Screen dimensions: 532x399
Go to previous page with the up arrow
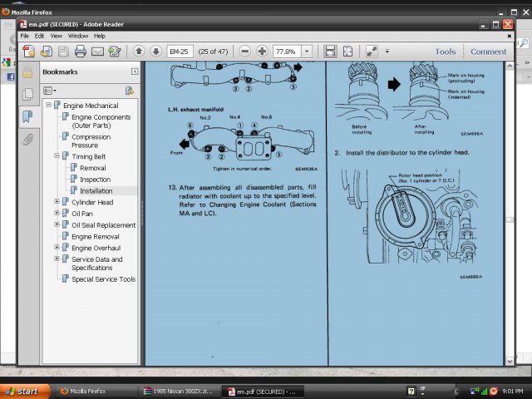(139, 52)
